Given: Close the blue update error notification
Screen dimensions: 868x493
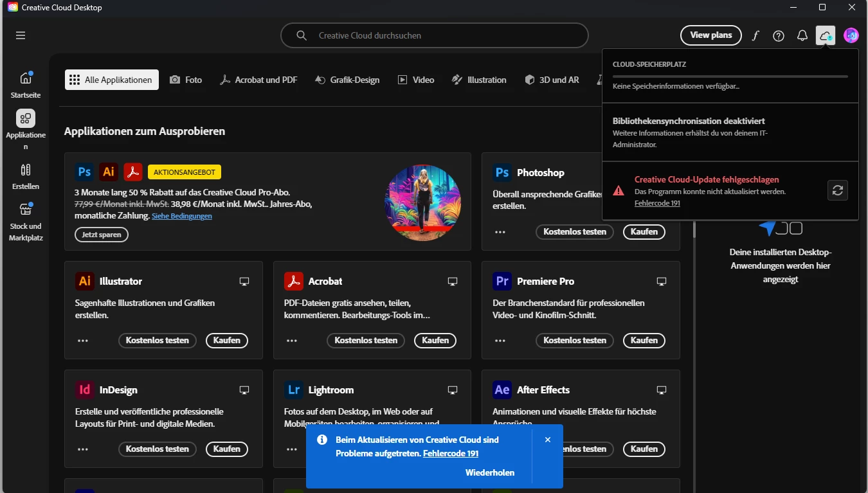Looking at the screenshot, I should pyautogui.click(x=548, y=440).
